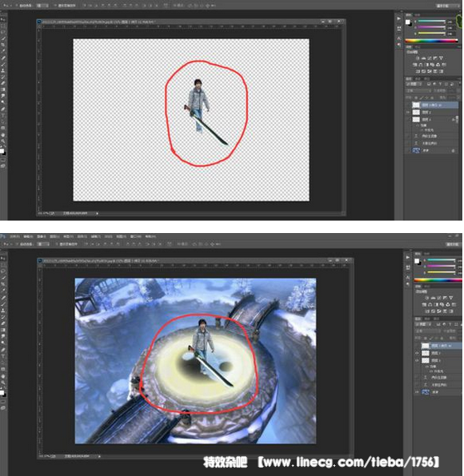Select Eyedropper tool in snow-scene window
The image size is (464, 476).
pyautogui.click(x=3, y=290)
